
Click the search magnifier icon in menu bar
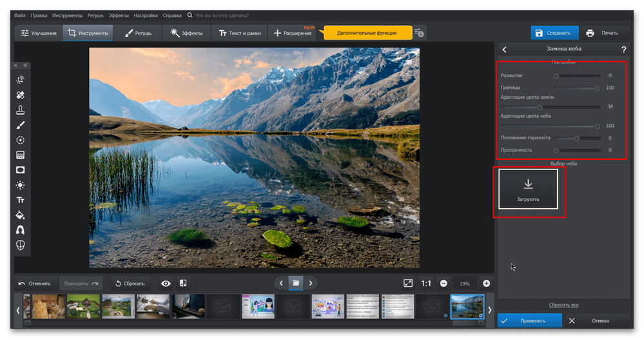pyautogui.click(x=190, y=15)
